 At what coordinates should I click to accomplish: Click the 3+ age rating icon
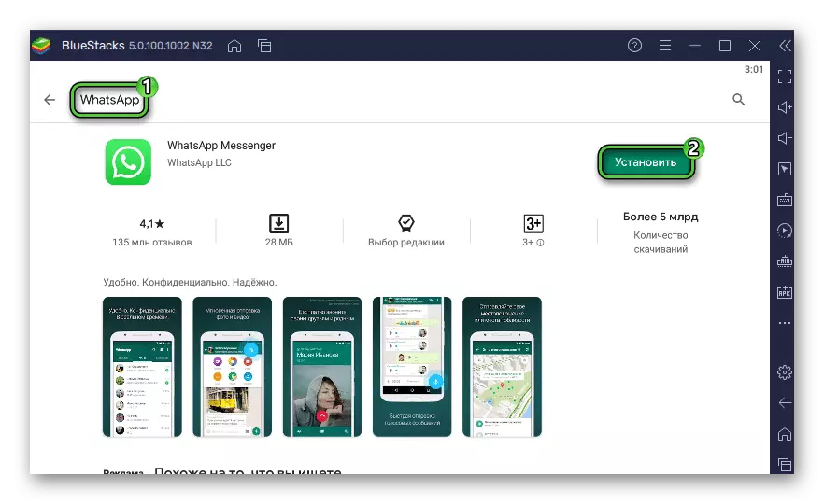click(533, 224)
